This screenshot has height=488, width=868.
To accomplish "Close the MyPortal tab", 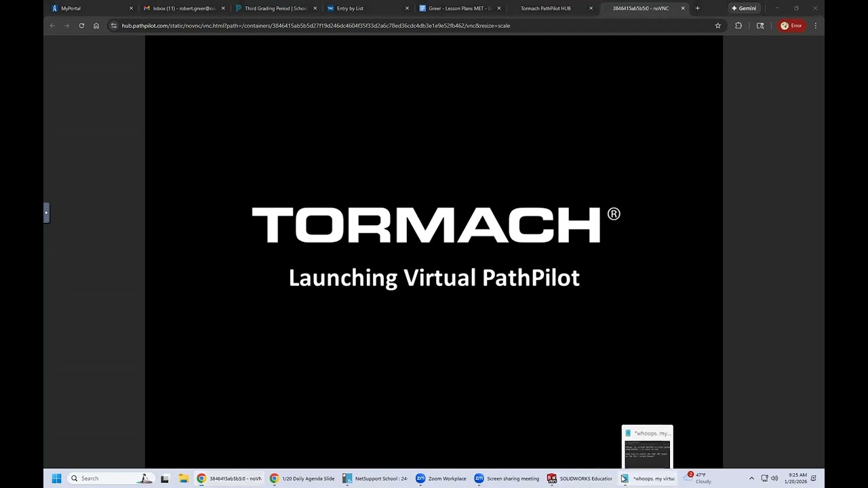I will click(x=131, y=8).
